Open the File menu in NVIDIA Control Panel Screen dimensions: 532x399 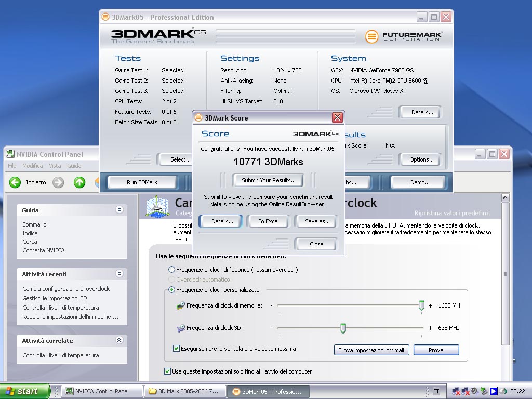pyautogui.click(x=12, y=166)
